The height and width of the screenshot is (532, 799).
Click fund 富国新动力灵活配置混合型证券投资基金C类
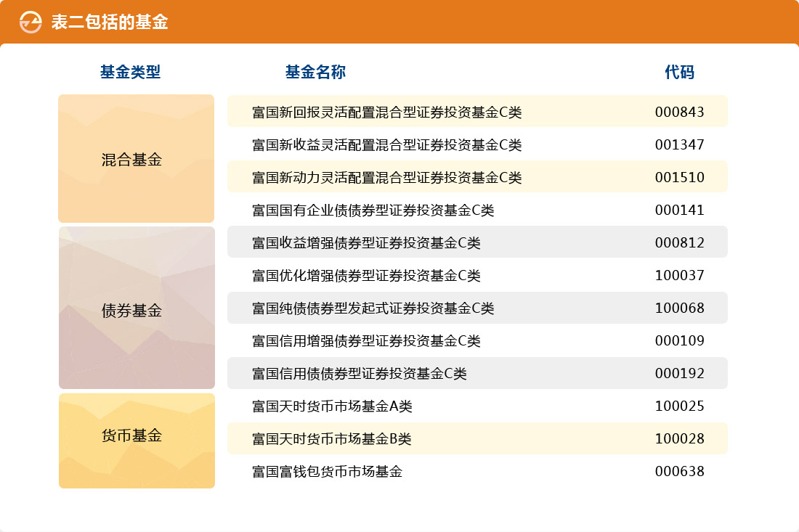[386, 177]
